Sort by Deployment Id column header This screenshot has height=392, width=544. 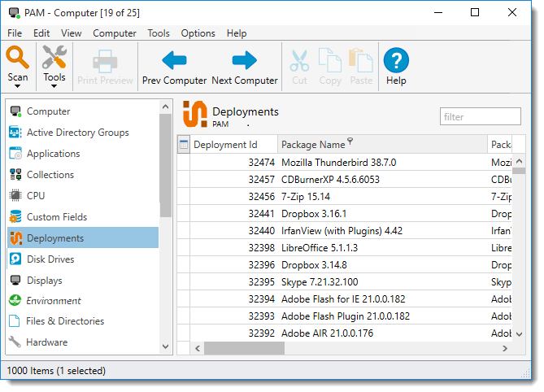coord(225,145)
